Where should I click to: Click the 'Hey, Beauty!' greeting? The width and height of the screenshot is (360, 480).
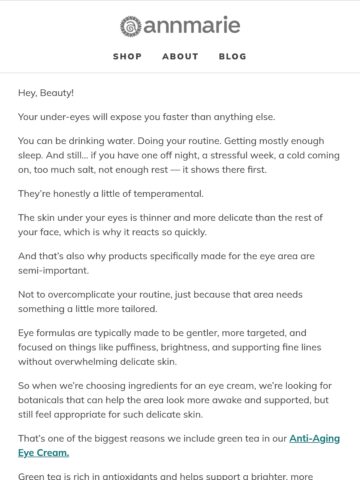point(46,93)
